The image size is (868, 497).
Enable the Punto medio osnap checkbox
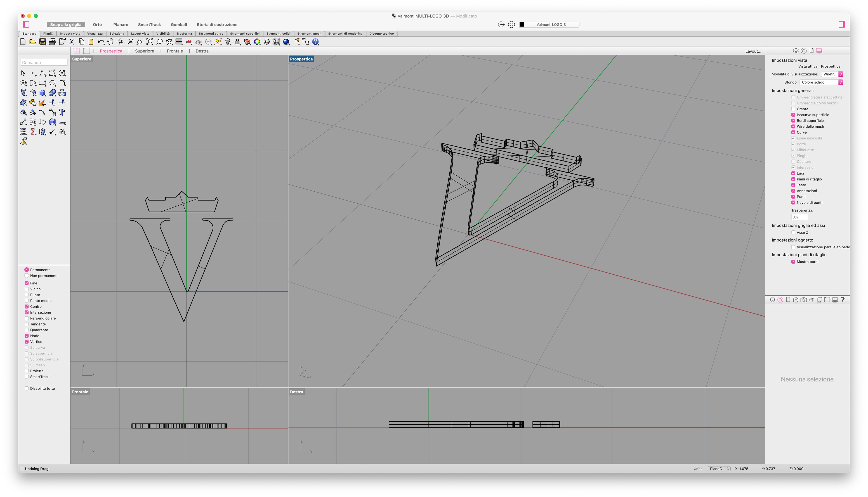click(x=27, y=301)
